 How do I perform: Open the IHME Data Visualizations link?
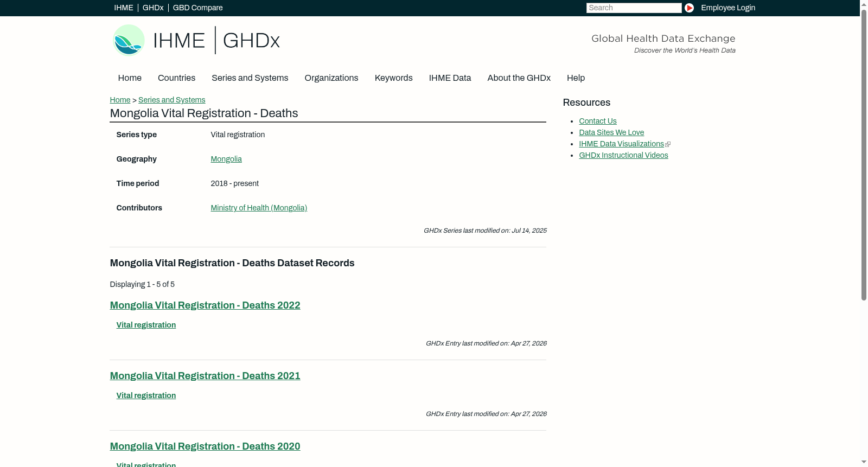tap(622, 144)
